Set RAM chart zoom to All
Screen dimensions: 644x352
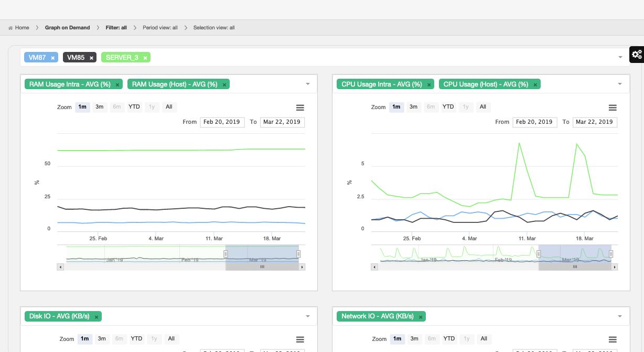169,107
